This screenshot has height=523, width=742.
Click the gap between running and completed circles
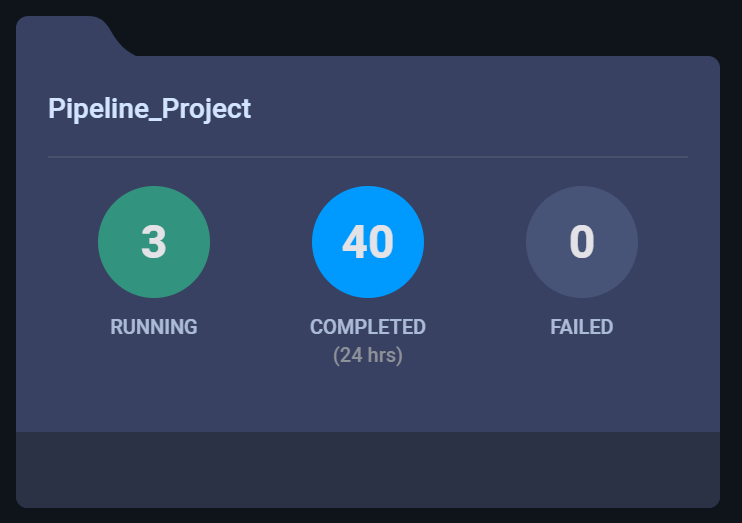261,242
